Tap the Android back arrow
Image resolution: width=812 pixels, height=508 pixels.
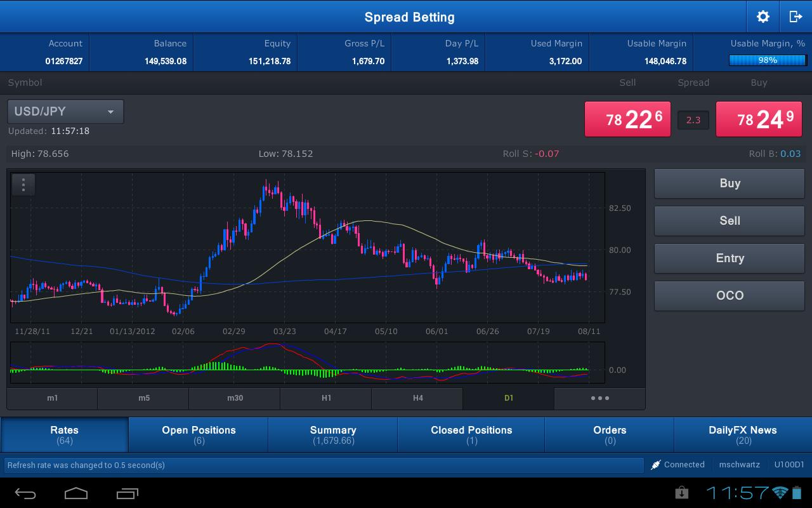pyautogui.click(x=25, y=493)
